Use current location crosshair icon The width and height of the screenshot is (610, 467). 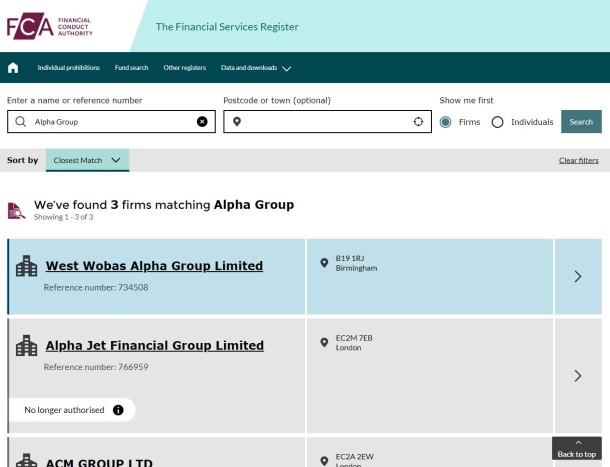(418, 122)
